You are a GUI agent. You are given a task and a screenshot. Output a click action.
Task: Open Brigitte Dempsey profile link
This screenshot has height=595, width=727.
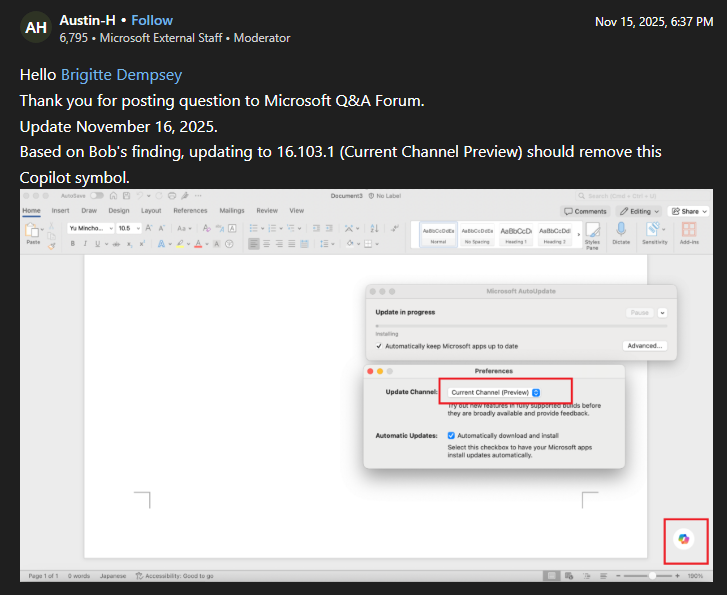coord(121,75)
